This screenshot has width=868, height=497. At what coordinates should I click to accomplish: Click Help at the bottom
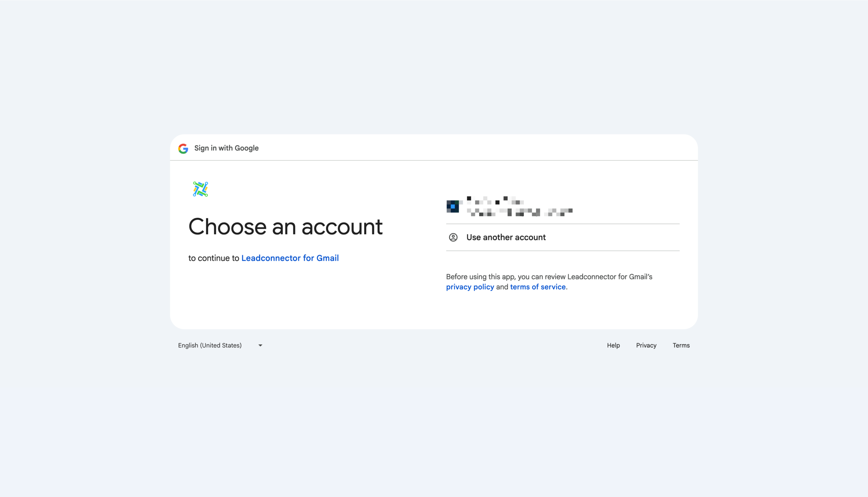613,345
